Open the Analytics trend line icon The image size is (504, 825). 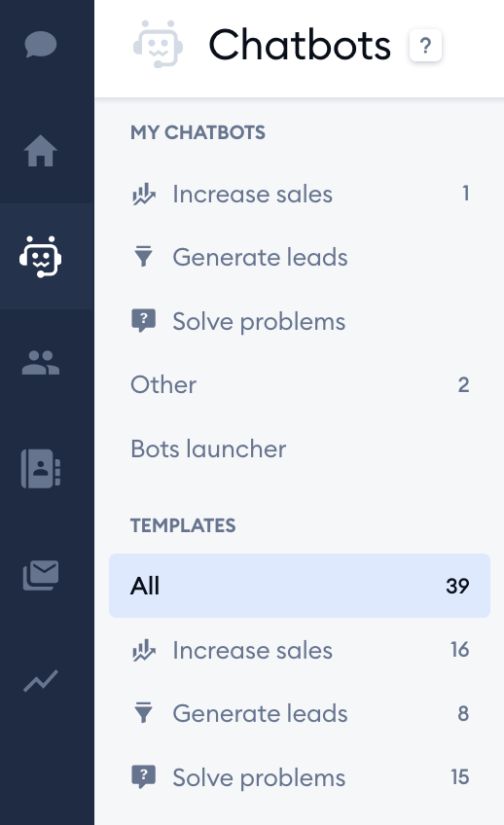click(41, 680)
